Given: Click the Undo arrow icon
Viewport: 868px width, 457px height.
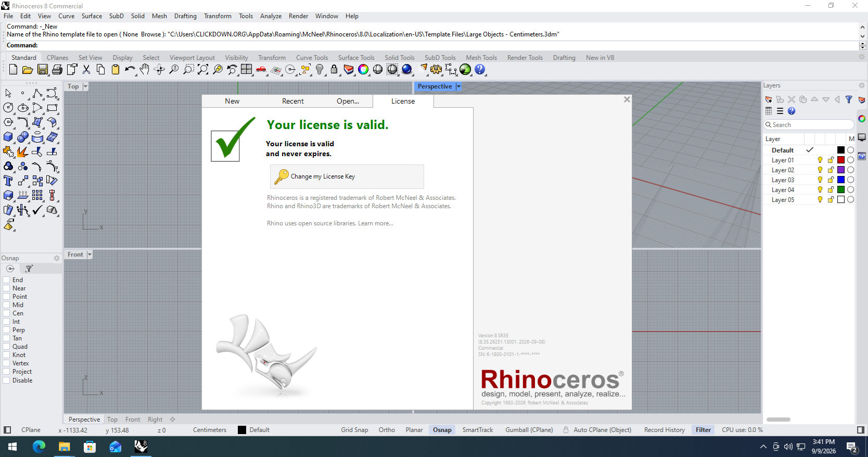Looking at the screenshot, I should click(130, 70).
